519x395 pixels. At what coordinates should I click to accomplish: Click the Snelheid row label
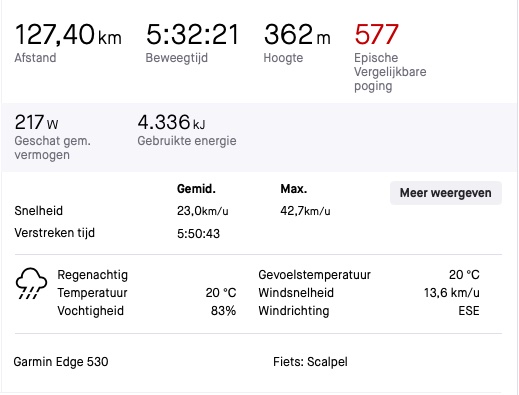pyautogui.click(x=39, y=211)
